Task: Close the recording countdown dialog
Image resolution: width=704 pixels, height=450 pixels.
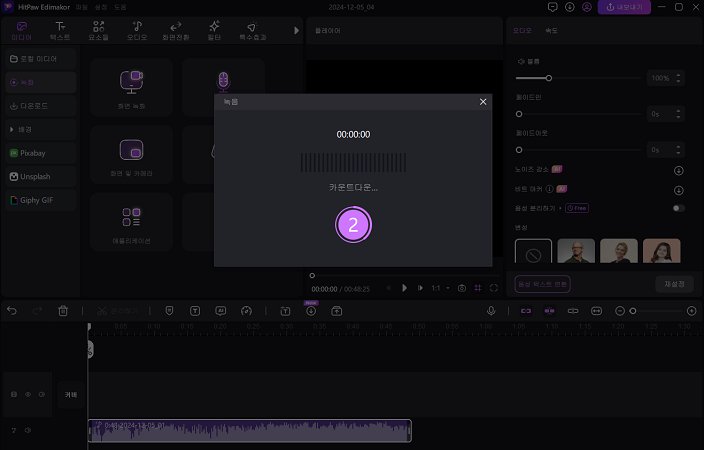Action: tap(483, 102)
